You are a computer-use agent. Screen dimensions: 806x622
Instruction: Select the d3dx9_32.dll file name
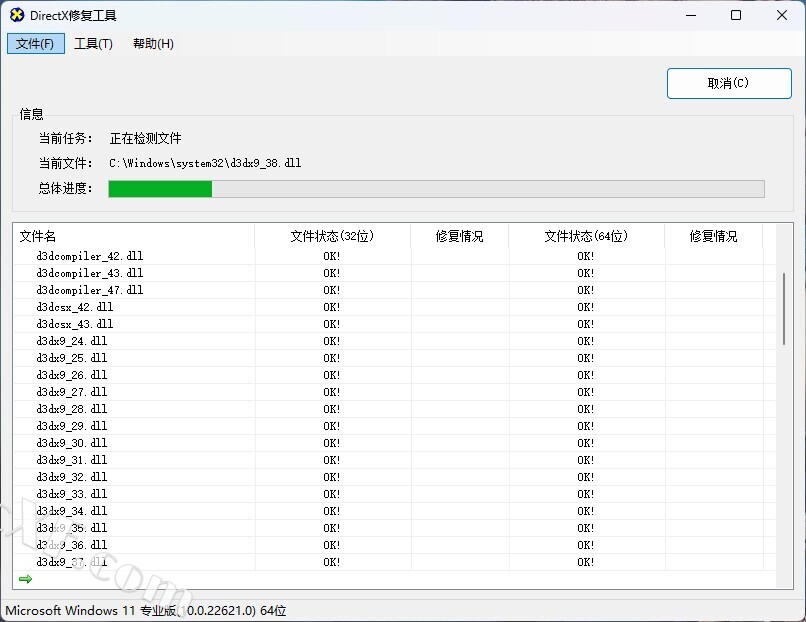tap(72, 477)
